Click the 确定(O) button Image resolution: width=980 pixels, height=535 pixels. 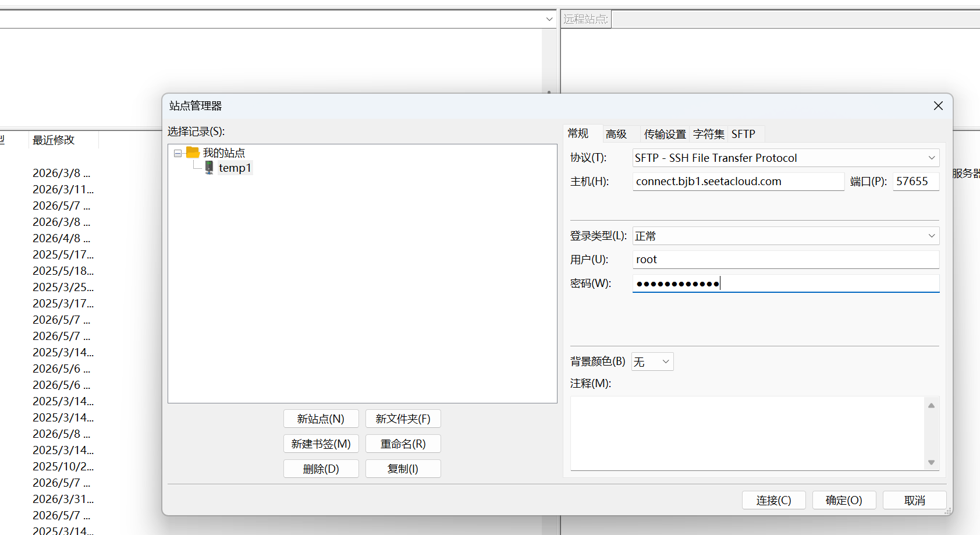point(844,500)
